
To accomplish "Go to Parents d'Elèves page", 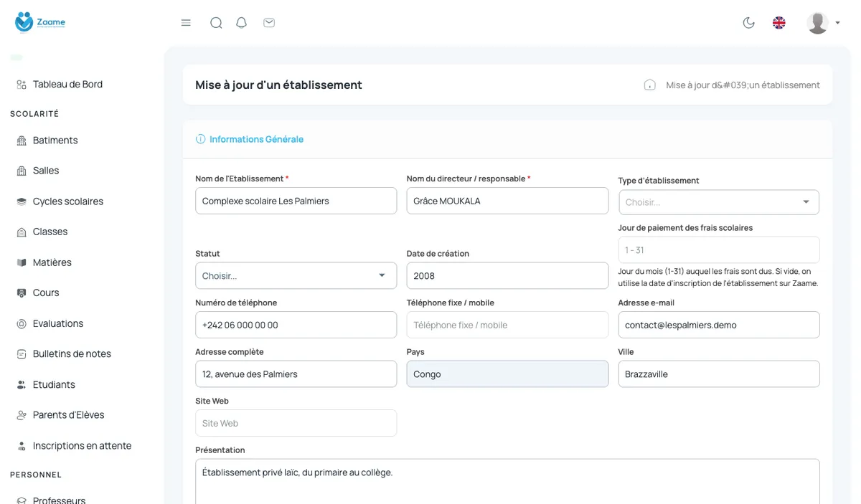I will (68, 415).
